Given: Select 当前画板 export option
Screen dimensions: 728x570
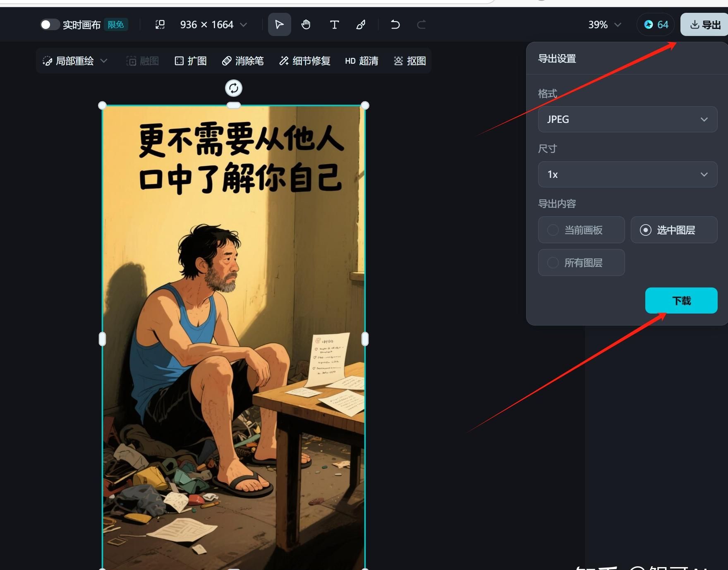Looking at the screenshot, I should click(581, 230).
